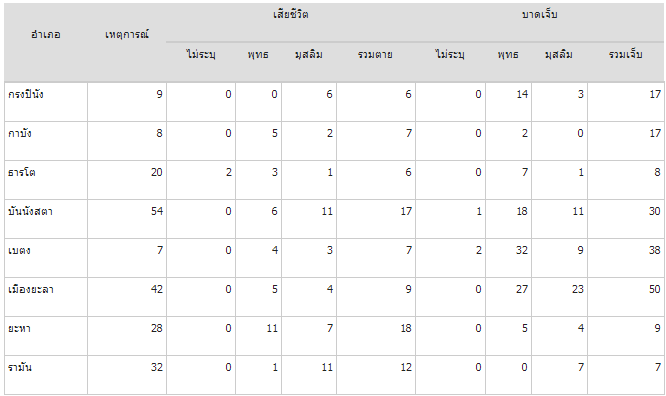Click the 54 events cell for บันนังสตา

pyautogui.click(x=127, y=219)
